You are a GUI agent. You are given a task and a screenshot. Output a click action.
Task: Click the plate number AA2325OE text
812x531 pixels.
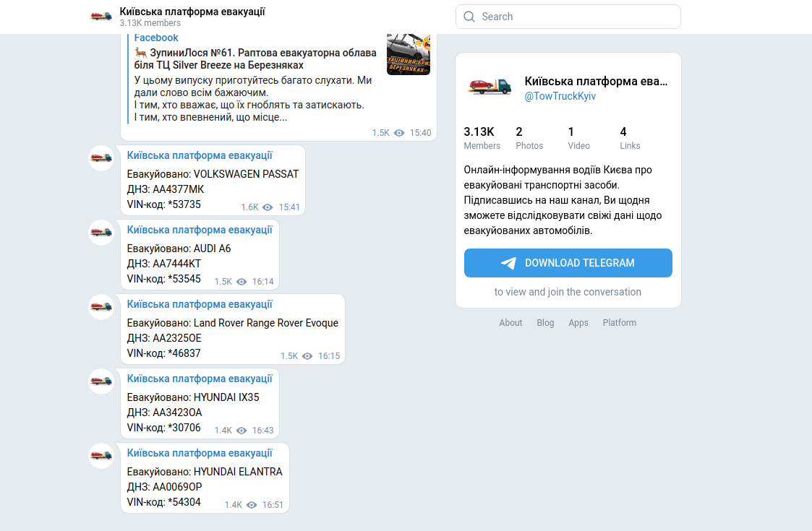click(x=177, y=339)
